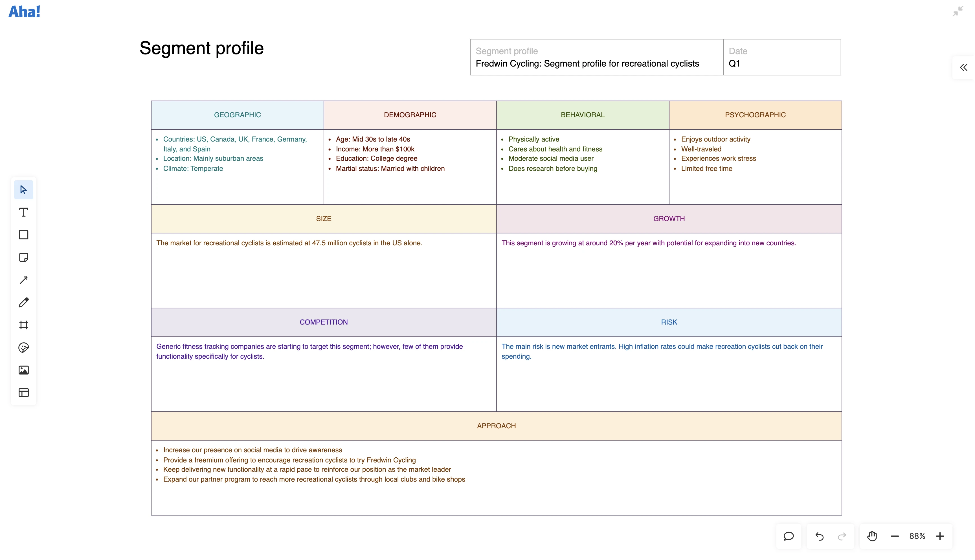Add a sticky note
The image size is (975, 560).
point(23,257)
